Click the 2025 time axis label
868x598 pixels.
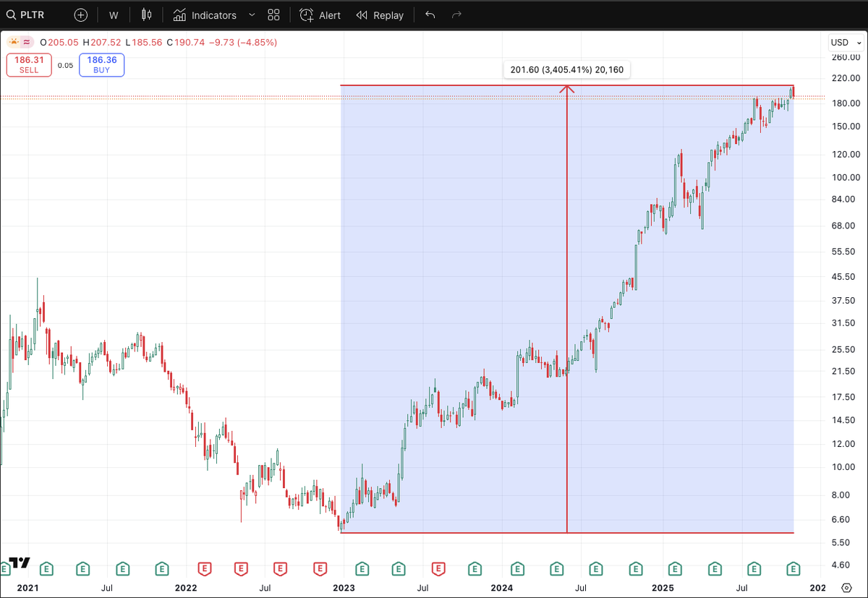(661, 588)
